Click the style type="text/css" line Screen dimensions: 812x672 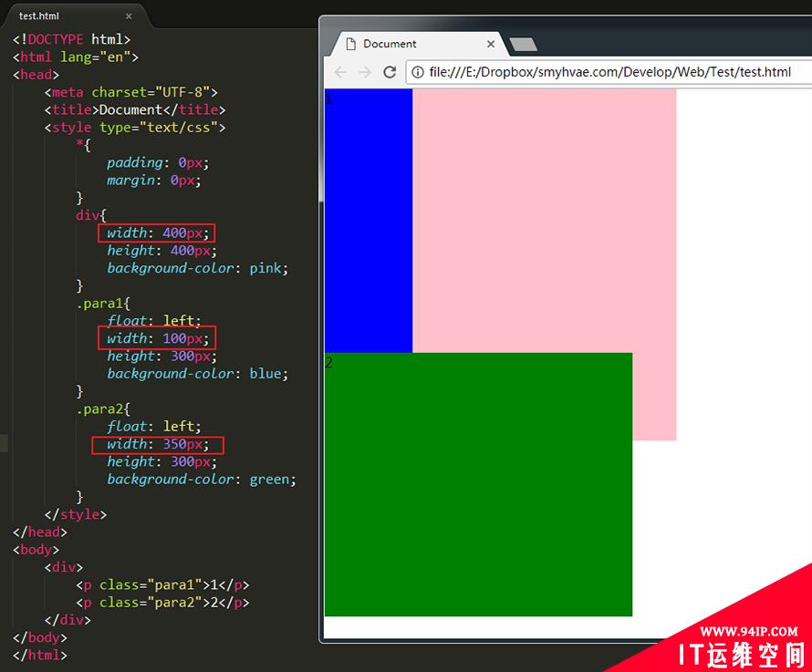pos(135,128)
